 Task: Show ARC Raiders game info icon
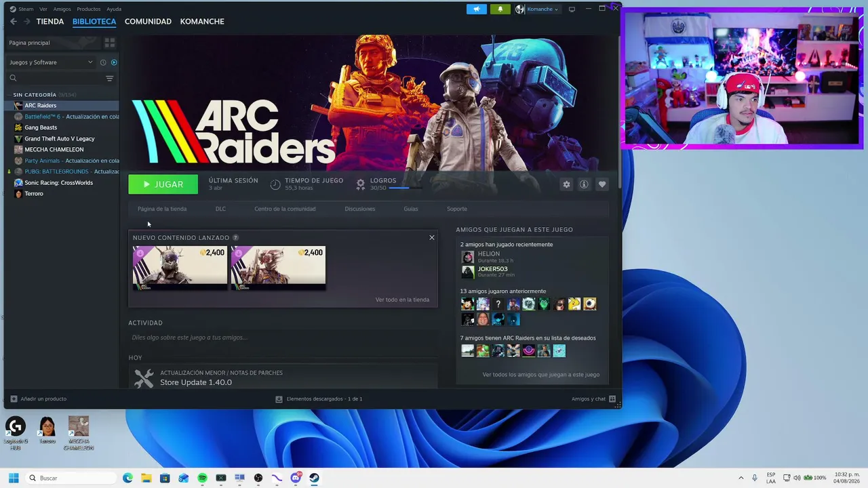coord(584,184)
